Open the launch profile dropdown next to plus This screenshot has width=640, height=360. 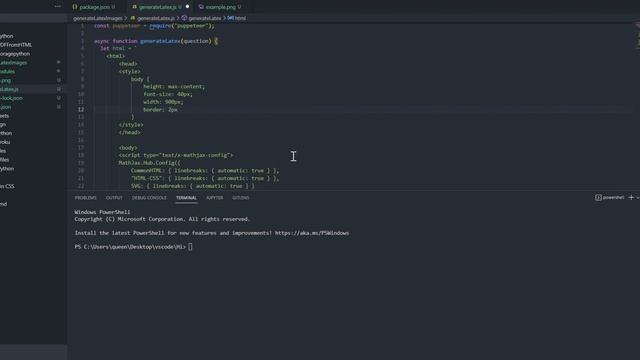pyautogui.click(x=638, y=198)
